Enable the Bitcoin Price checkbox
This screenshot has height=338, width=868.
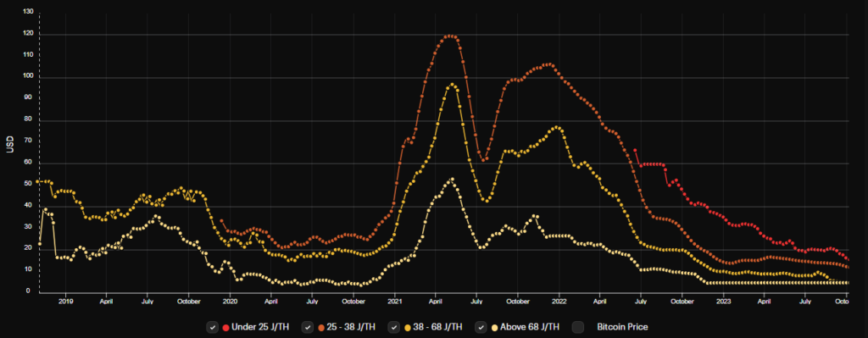578,328
